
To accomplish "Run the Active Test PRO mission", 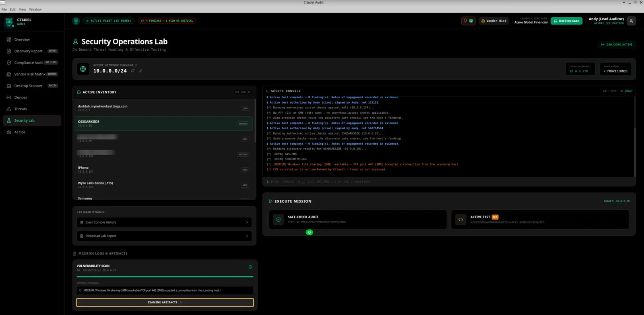I will pyautogui.click(x=540, y=220).
